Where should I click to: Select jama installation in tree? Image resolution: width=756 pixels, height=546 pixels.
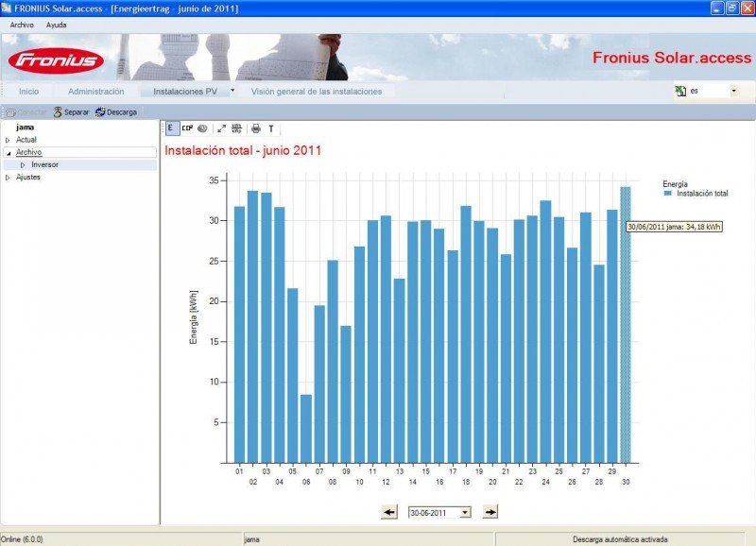click(26, 128)
